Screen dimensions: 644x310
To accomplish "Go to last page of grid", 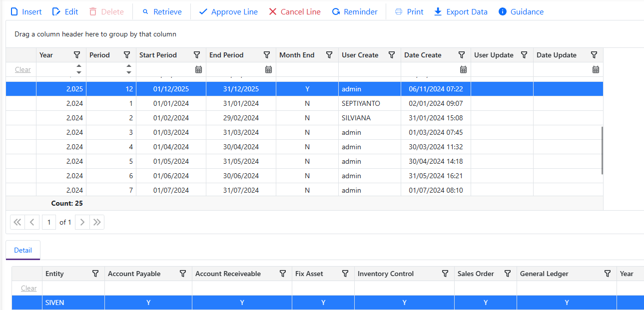I will [97, 222].
